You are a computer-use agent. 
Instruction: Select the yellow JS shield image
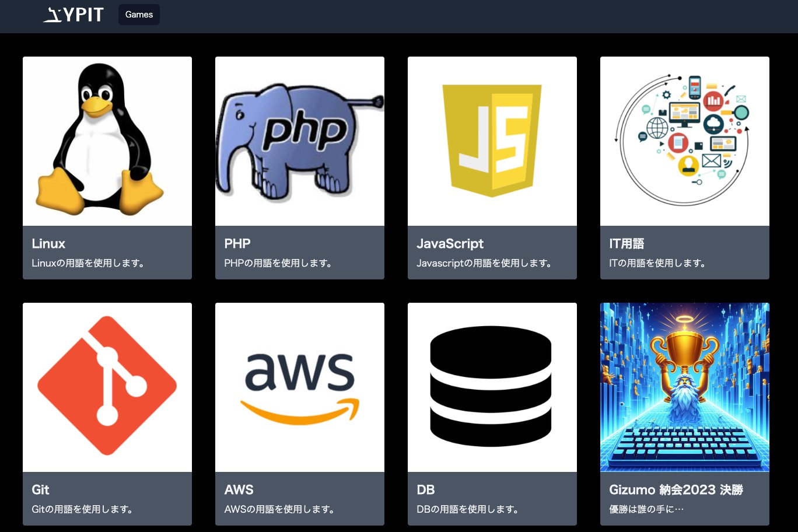pyautogui.click(x=492, y=141)
